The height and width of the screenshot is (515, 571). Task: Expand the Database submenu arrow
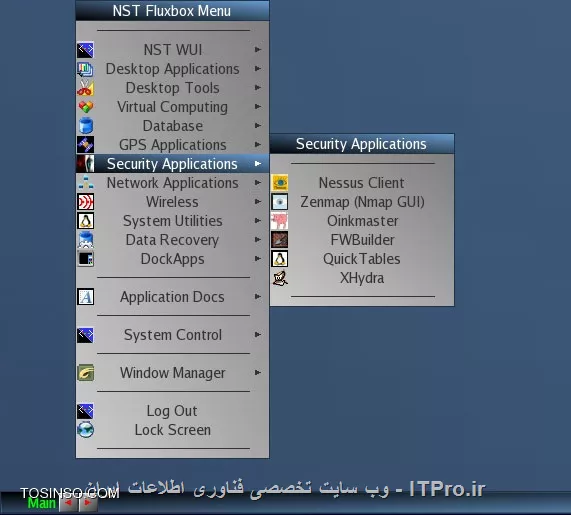[258, 125]
